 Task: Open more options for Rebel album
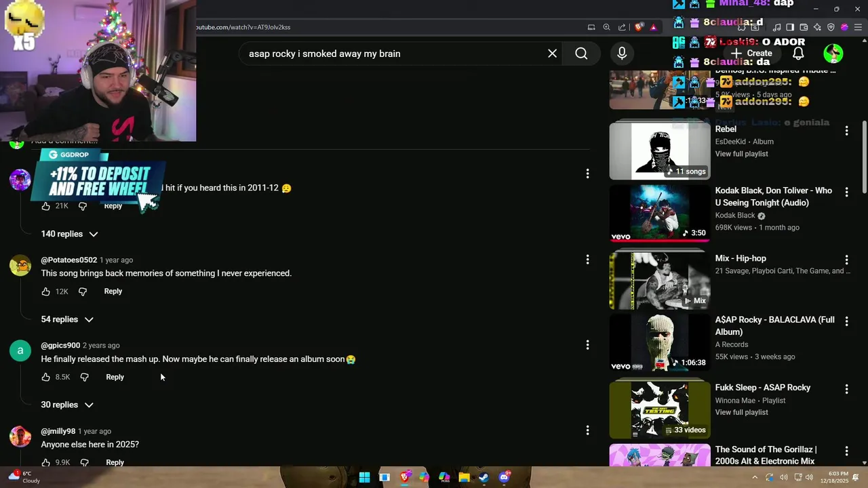coord(846,131)
